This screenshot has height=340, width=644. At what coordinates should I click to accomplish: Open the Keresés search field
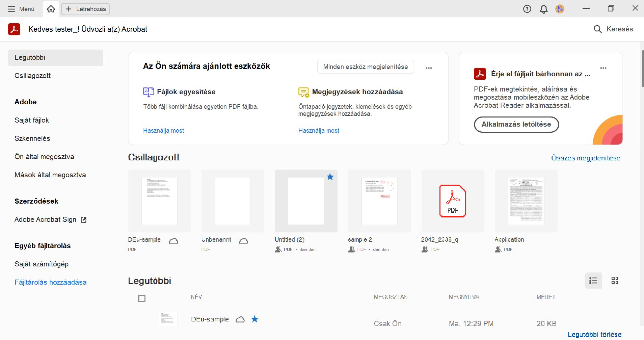tap(613, 29)
